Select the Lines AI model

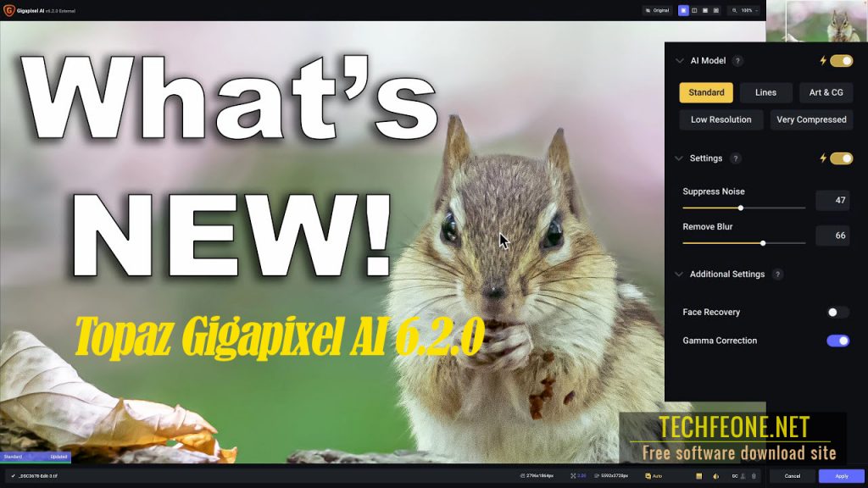click(765, 93)
